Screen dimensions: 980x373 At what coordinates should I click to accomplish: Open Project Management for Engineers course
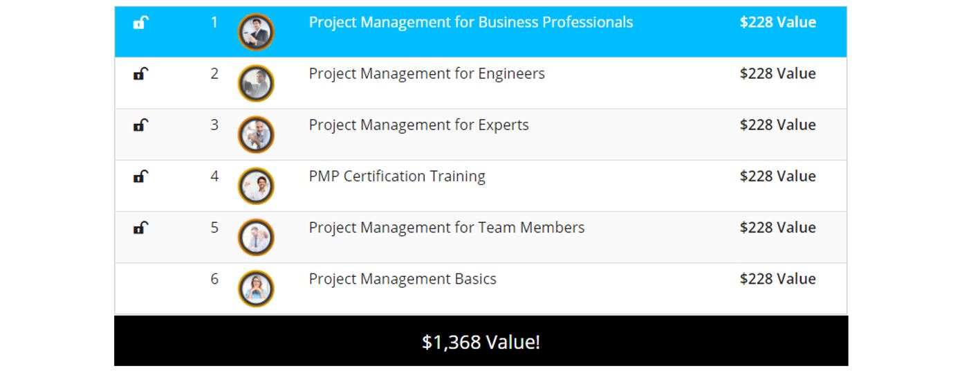pos(427,73)
